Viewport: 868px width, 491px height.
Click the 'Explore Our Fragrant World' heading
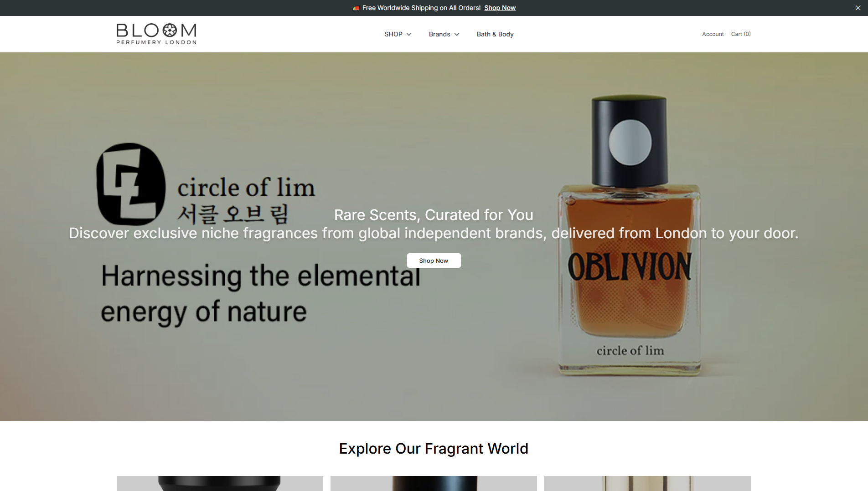click(x=434, y=449)
